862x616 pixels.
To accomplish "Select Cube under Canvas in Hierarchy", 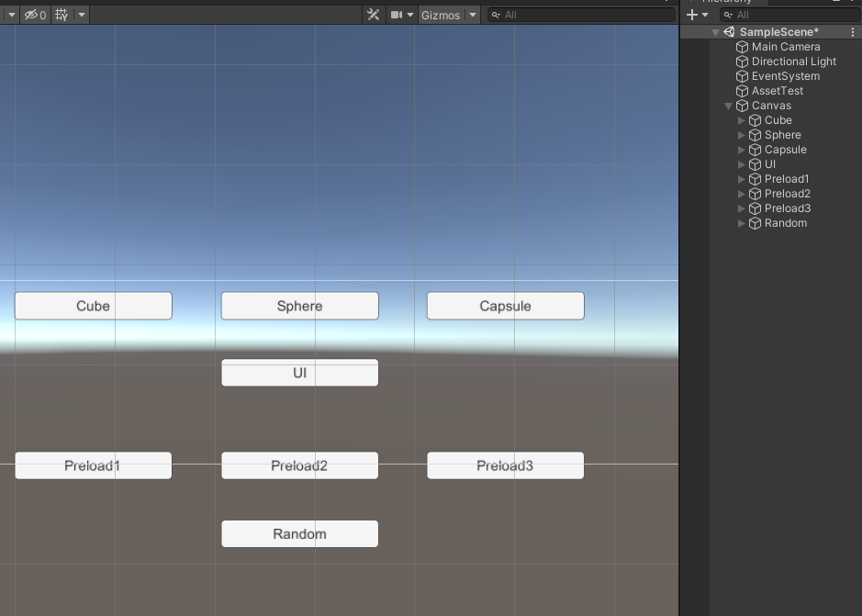I will click(x=778, y=120).
